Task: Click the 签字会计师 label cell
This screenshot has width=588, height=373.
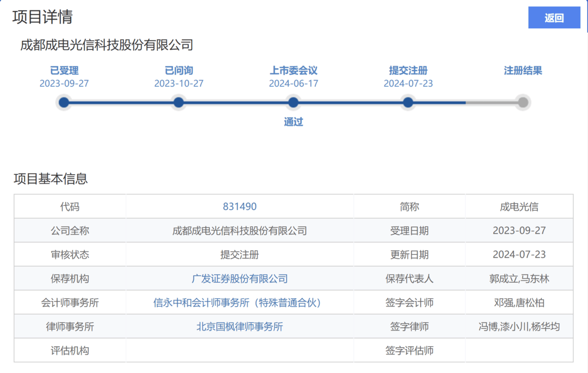Action: click(409, 303)
